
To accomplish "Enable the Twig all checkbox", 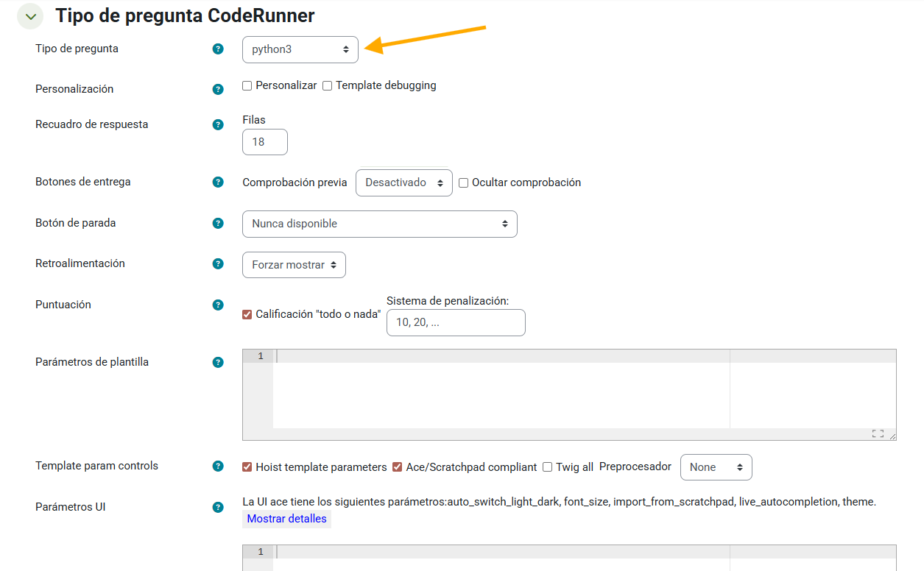I will click(547, 467).
